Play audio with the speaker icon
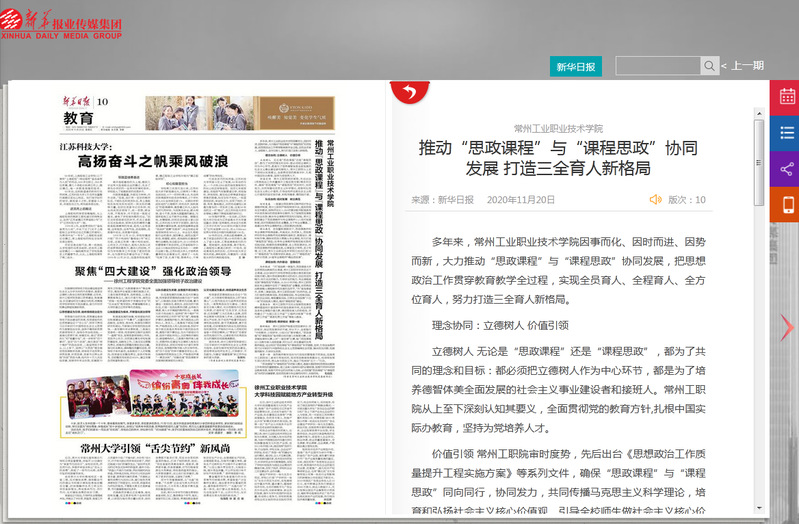799x524 pixels. click(655, 200)
